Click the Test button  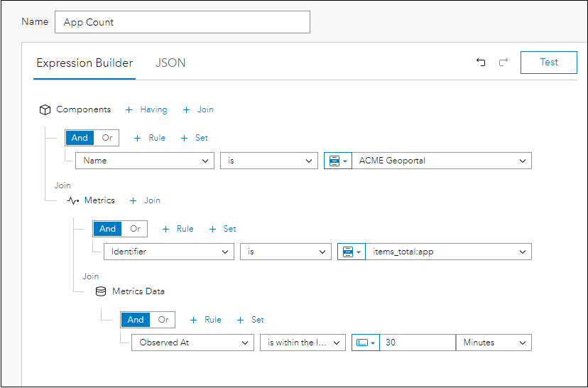(548, 62)
